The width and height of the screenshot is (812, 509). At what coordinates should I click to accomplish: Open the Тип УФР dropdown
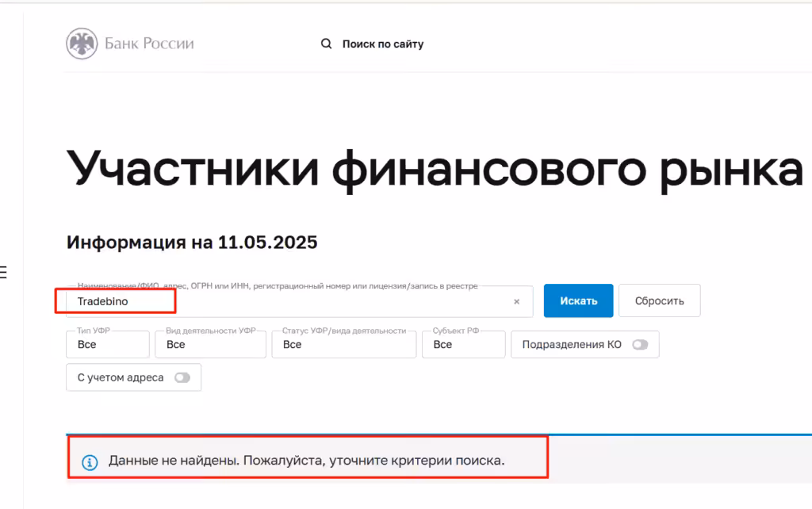(108, 344)
